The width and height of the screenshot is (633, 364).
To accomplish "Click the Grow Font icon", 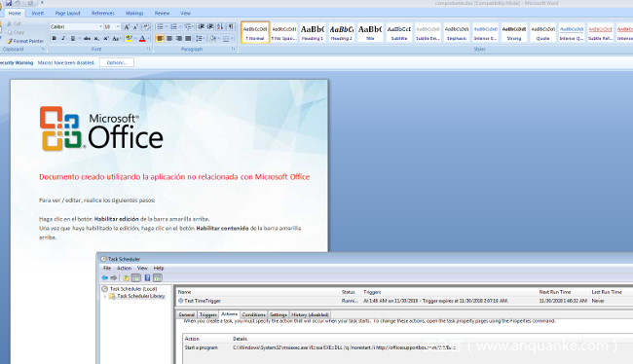I will (x=127, y=27).
